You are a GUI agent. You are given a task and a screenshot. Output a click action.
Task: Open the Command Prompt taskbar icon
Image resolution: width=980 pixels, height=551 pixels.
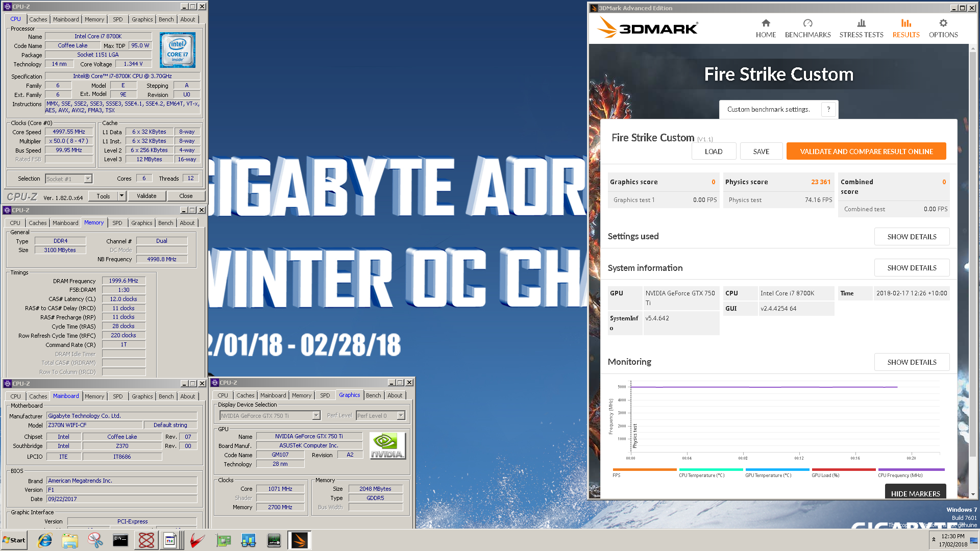120,540
